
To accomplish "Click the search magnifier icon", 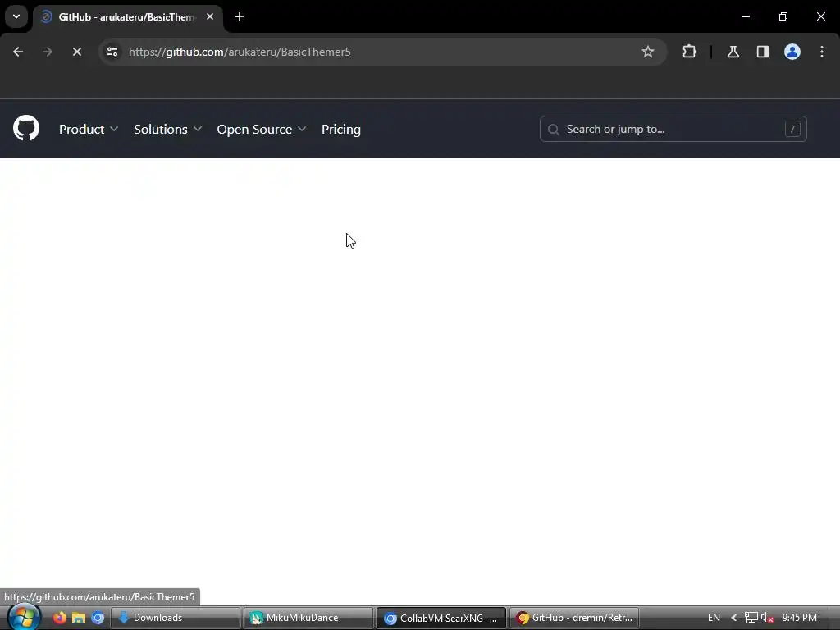I will pyautogui.click(x=554, y=130).
